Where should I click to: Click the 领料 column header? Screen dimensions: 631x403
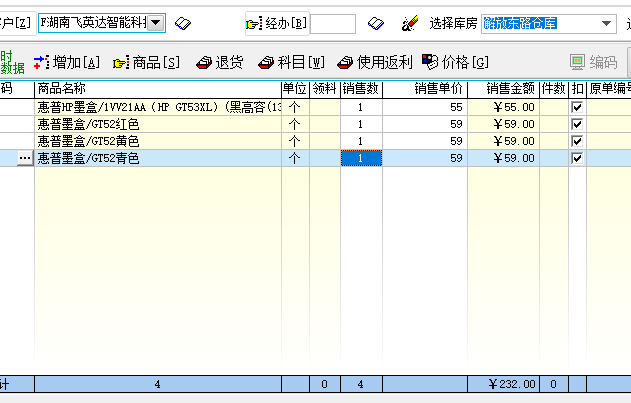[325, 89]
